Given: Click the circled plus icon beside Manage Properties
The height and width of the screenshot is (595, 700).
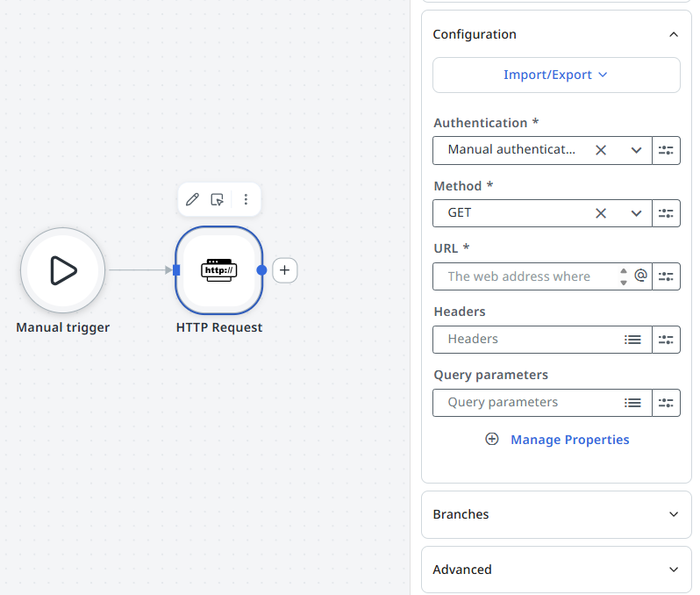Looking at the screenshot, I should (x=492, y=439).
